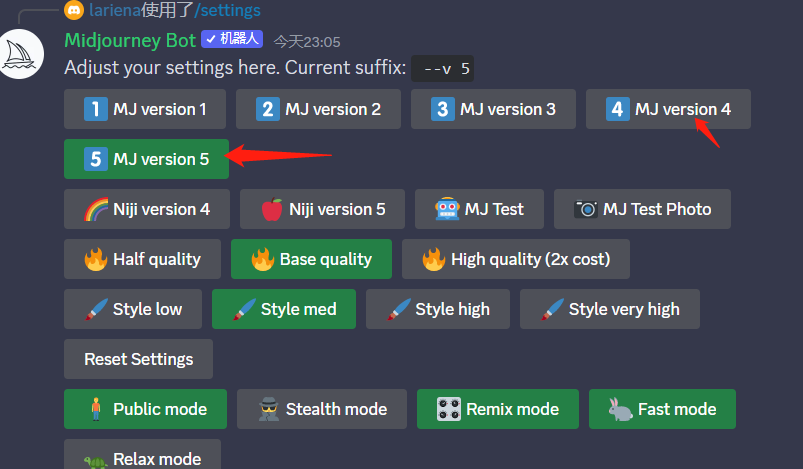This screenshot has width=803, height=469.
Task: Select MJ version 1 button
Action: (x=145, y=109)
